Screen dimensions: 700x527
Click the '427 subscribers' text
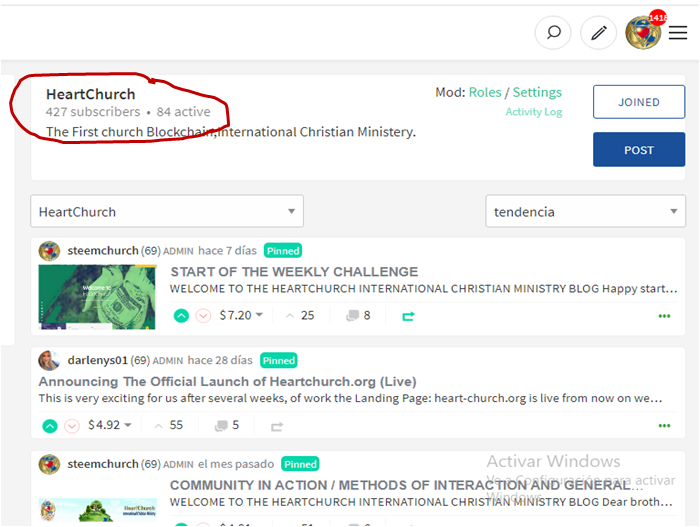click(x=93, y=112)
